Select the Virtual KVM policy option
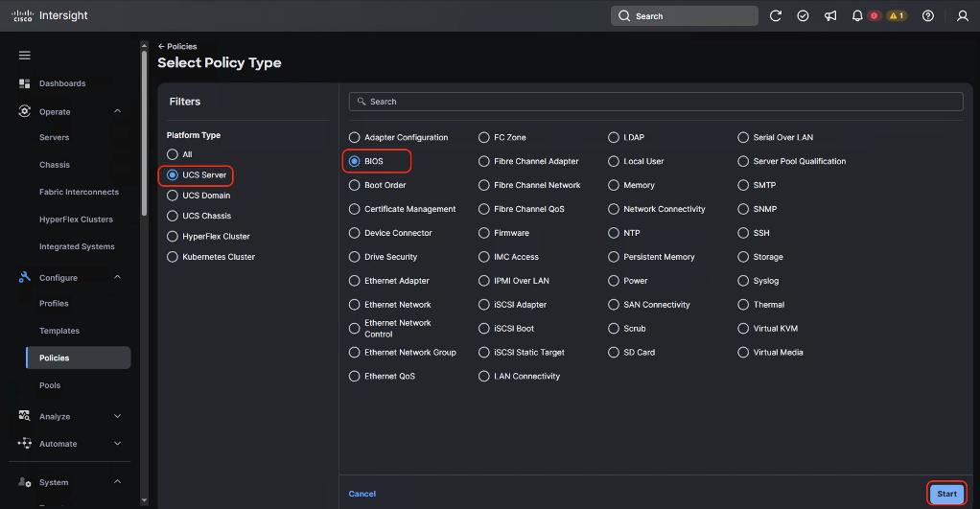Screen dimensions: 980x509 (743, 329)
